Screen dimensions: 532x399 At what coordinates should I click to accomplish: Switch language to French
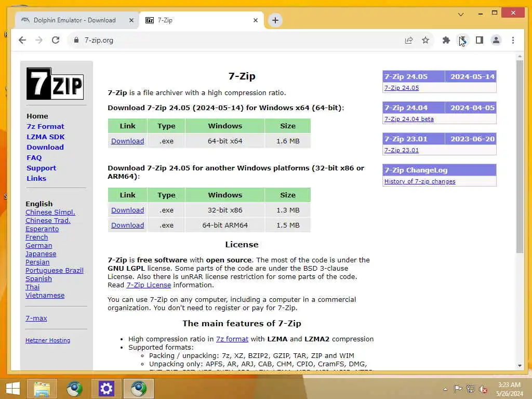[37, 237]
